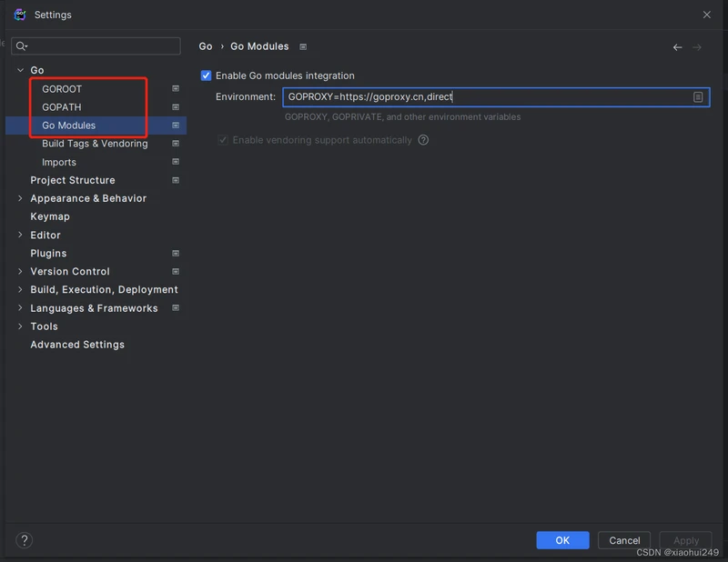Select GOPATH settings page

pos(62,107)
